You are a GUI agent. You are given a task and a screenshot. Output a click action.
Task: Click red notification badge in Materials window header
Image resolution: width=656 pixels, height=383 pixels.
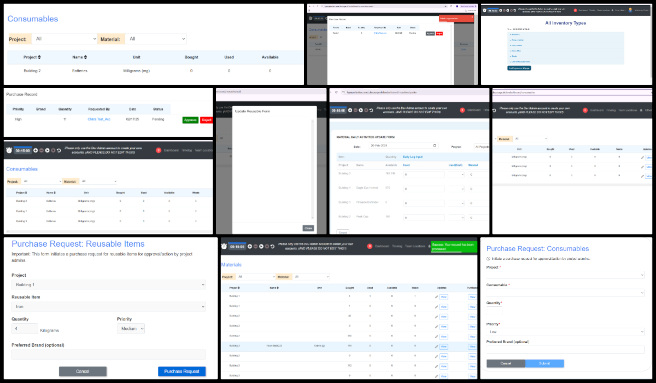(369, 246)
